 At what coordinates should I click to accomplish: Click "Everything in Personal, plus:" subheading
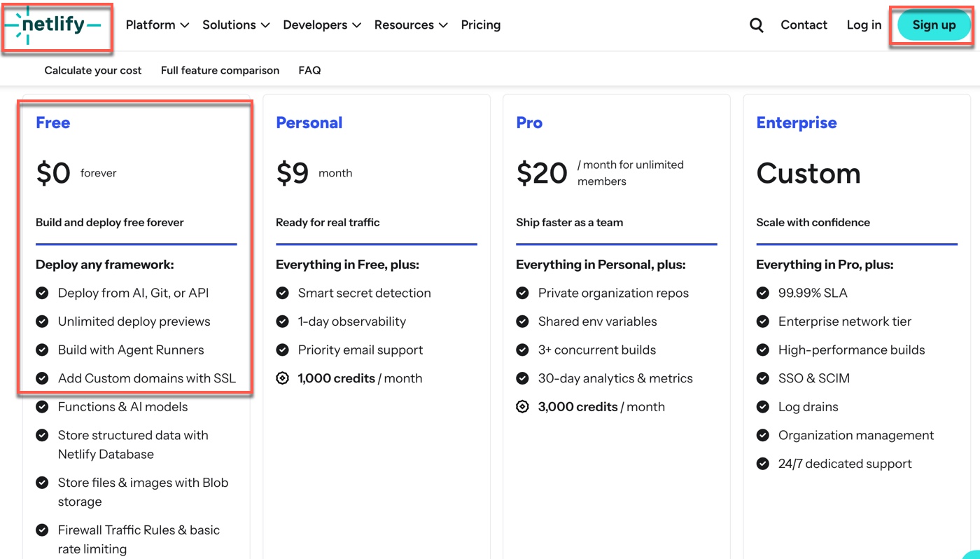tap(601, 265)
